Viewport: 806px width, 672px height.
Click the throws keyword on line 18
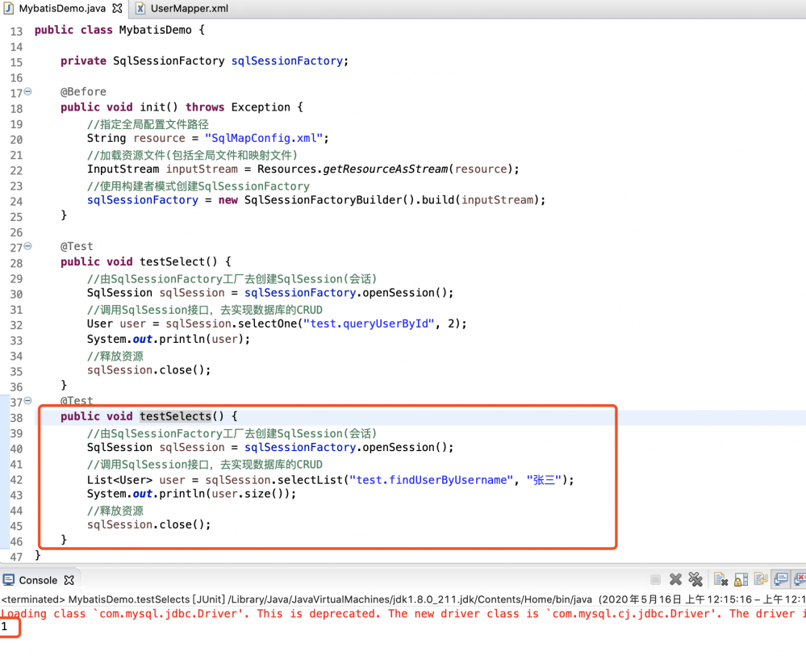205,107
